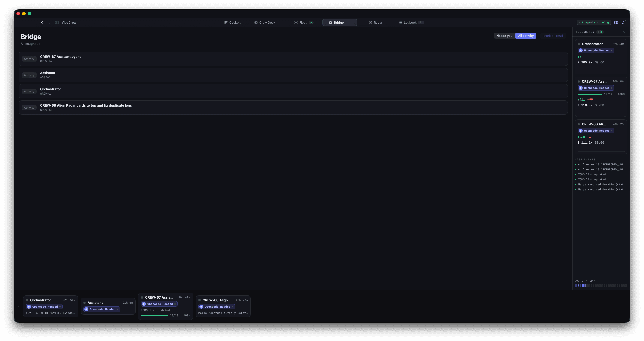Viewport: 644px width, 341px height.
Task: Go forward with the right navigation arrow
Action: tap(50, 23)
